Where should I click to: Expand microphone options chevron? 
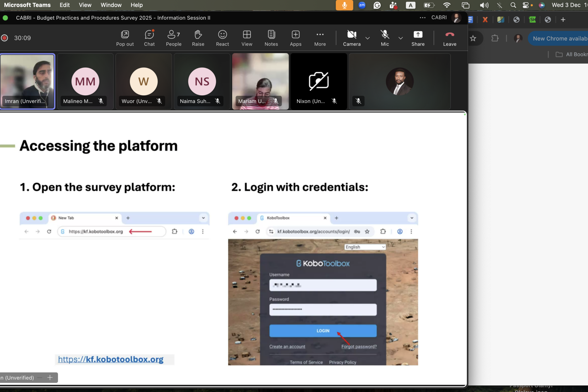tap(401, 38)
